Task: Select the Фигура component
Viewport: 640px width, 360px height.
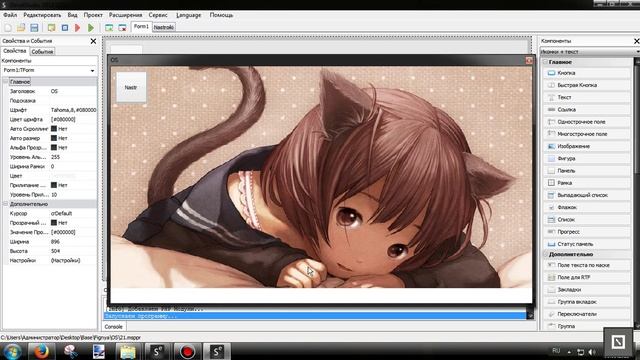Action: pyautogui.click(x=587, y=158)
